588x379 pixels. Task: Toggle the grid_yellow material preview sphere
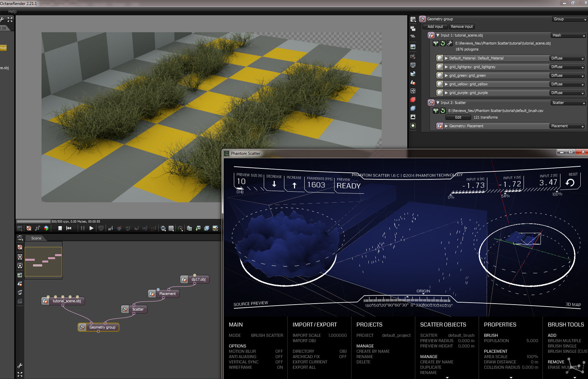[x=440, y=84]
